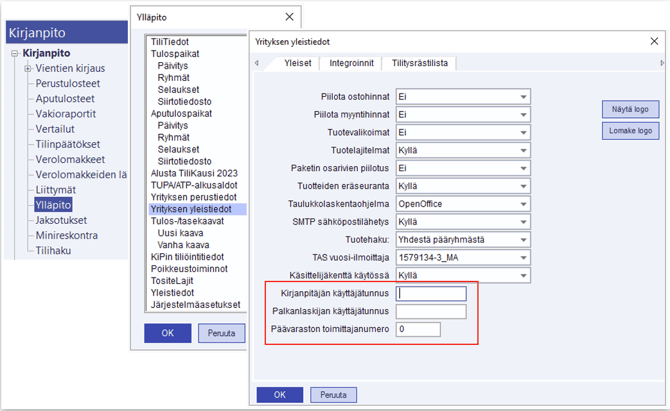Click Peruuta in Yrityksen yleistiedot window

click(x=333, y=395)
